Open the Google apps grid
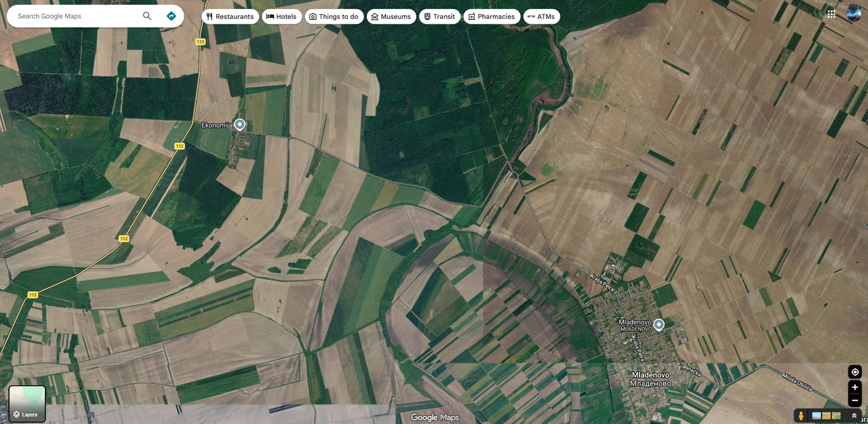 click(831, 14)
